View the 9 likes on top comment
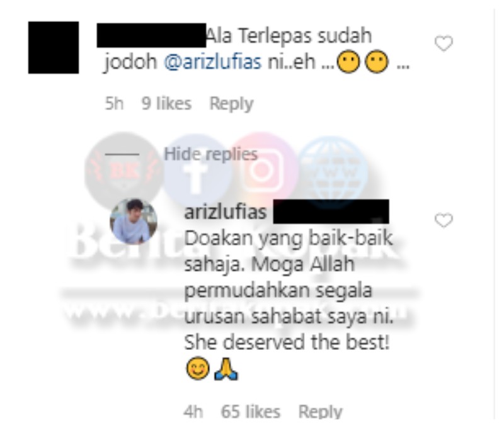The width and height of the screenshot is (504, 428). 166,104
